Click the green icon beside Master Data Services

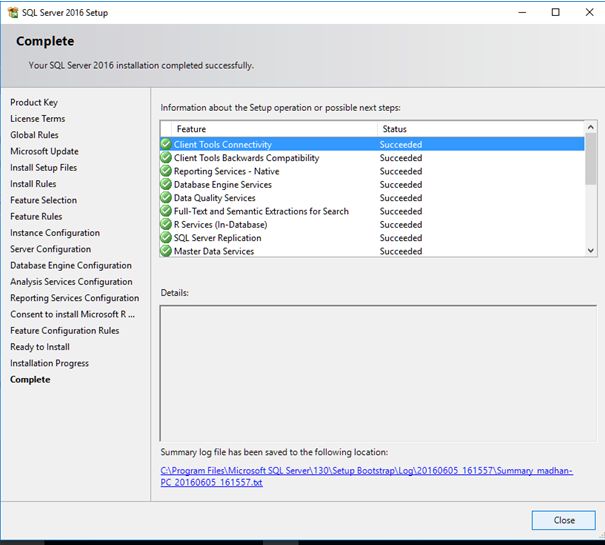coord(166,251)
